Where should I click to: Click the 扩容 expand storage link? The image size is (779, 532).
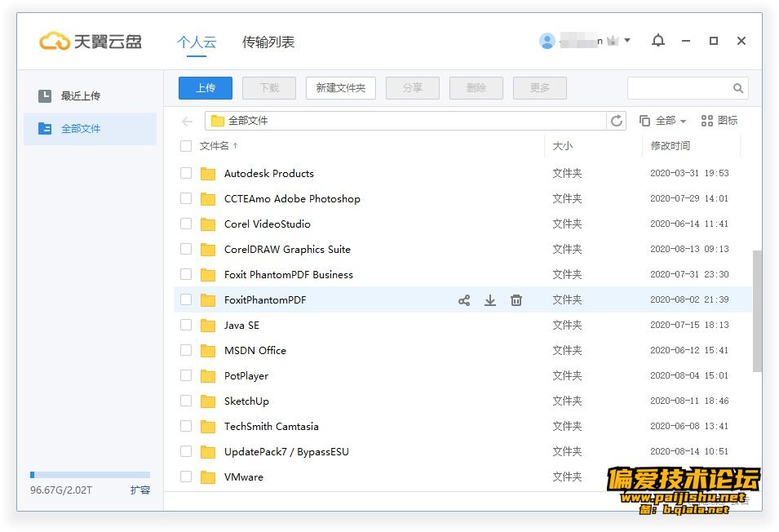(x=140, y=490)
